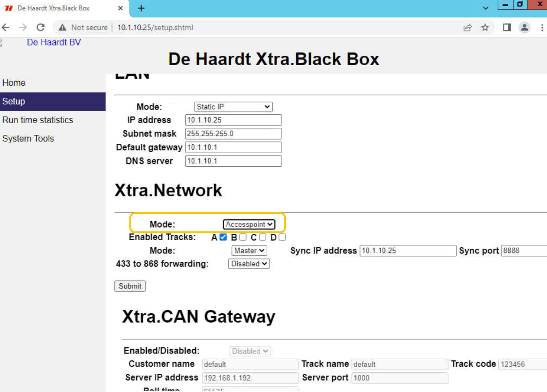Click the Server IP address field

250,378
